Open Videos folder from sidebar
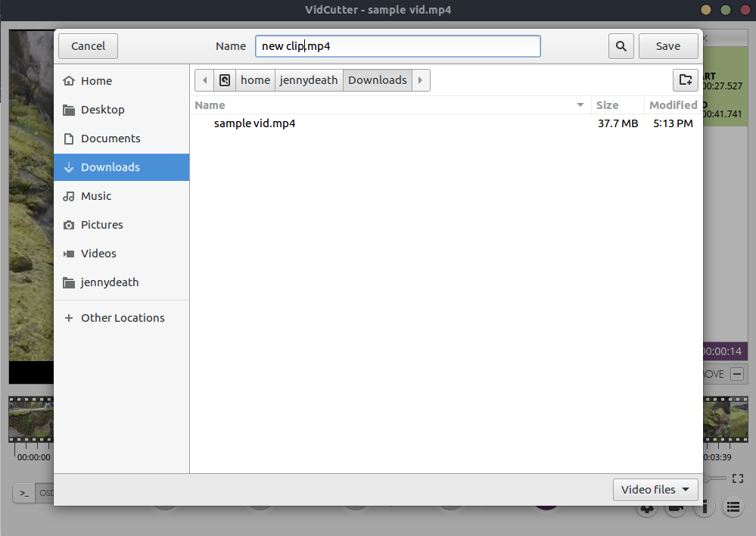756x536 pixels. 98,254
